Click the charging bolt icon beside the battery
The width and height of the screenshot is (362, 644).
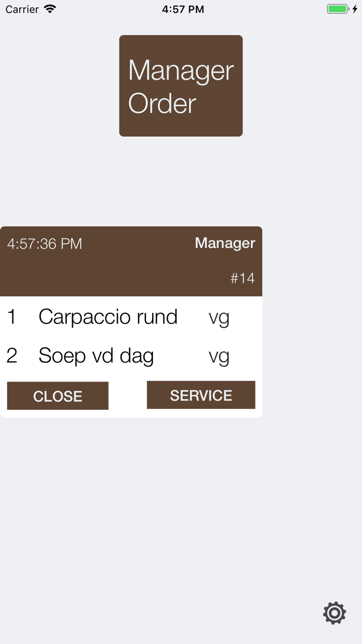pos(354,8)
